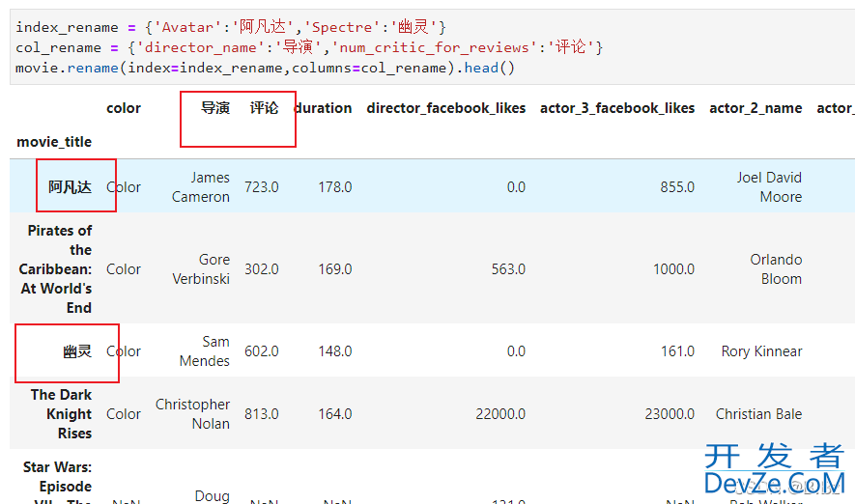Screen dimensions: 855x504
Task: Click the 导演 column header
Action: point(215,108)
